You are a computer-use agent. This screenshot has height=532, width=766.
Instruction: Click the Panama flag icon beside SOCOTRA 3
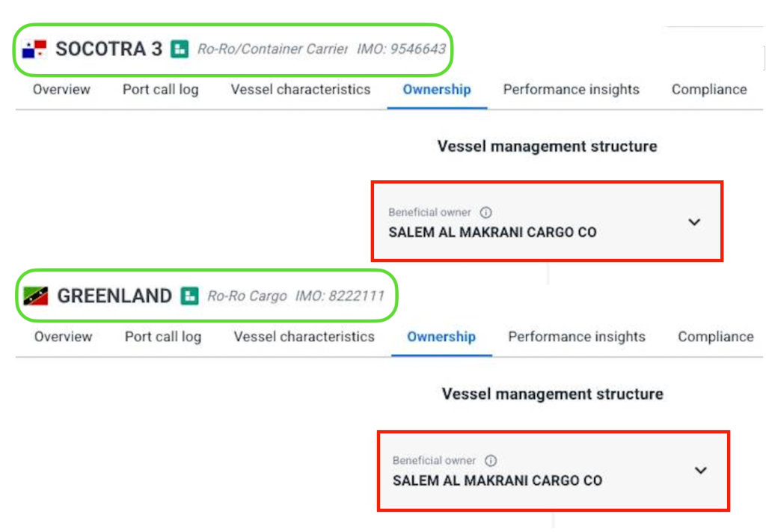pyautogui.click(x=34, y=50)
